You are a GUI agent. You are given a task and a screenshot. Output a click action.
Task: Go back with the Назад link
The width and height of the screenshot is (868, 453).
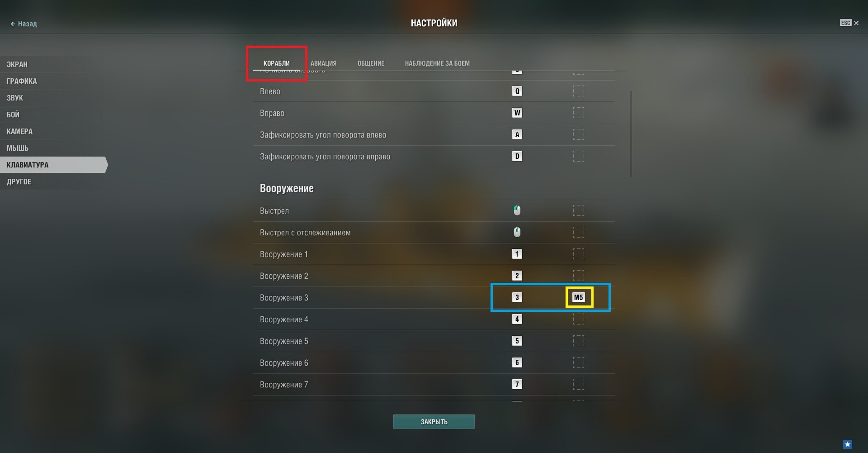(24, 24)
